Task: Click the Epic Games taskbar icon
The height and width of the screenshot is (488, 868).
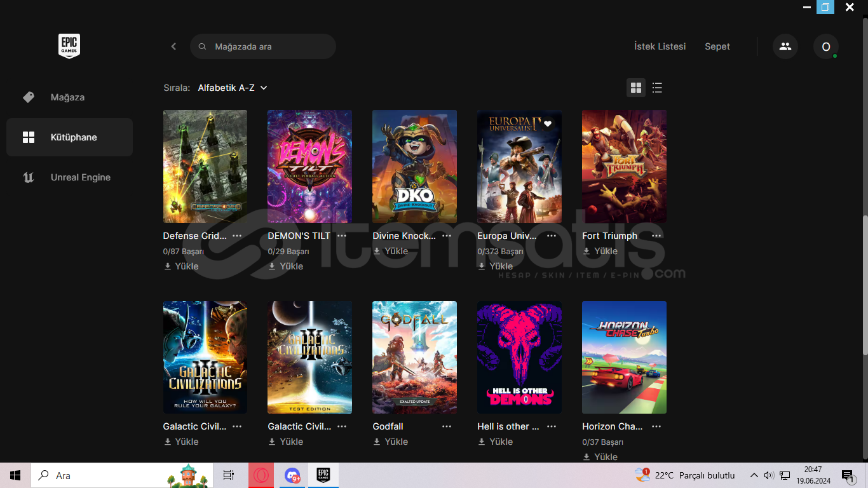Action: tap(323, 475)
